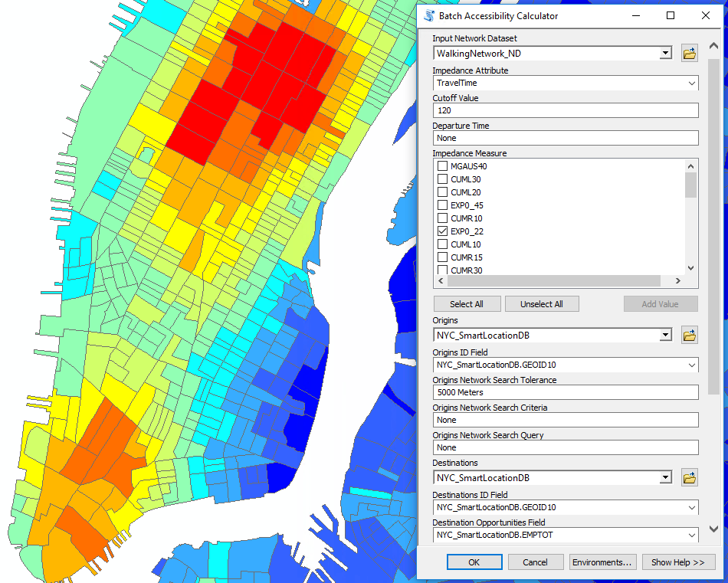Screen dimensions: 728x583
Task: Click dialog pane scroll-down chevron
Action: (714, 529)
